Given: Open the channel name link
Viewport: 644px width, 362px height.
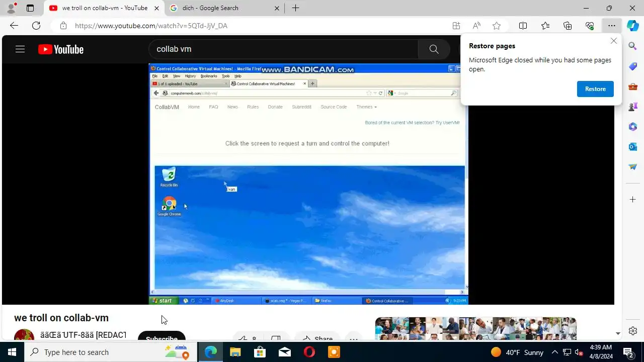Looking at the screenshot, I should pos(83,335).
